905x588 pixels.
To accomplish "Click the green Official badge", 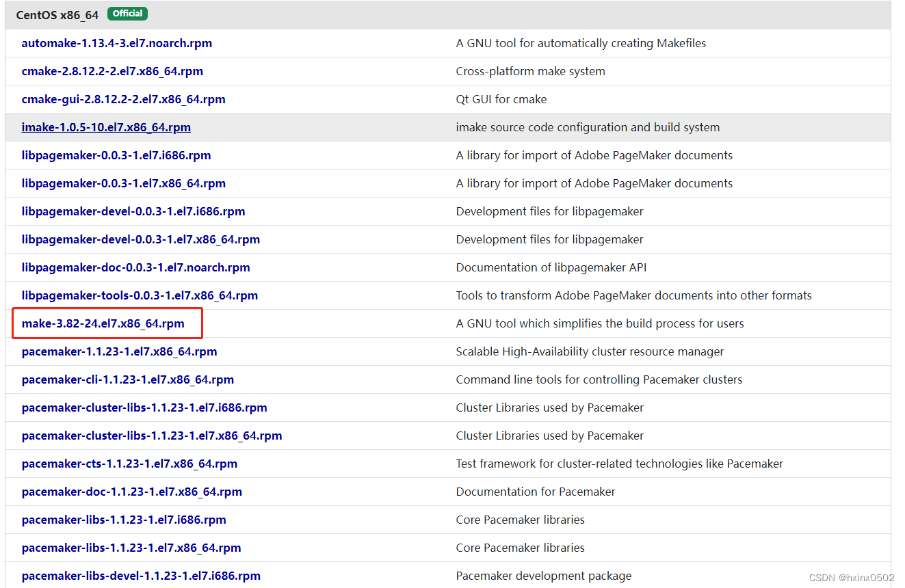I will click(127, 14).
